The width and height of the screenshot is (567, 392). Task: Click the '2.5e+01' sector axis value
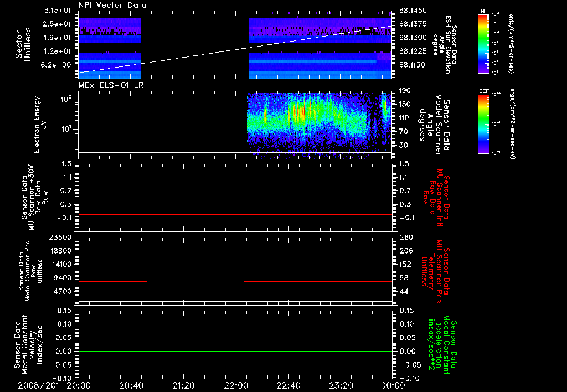coord(58,24)
